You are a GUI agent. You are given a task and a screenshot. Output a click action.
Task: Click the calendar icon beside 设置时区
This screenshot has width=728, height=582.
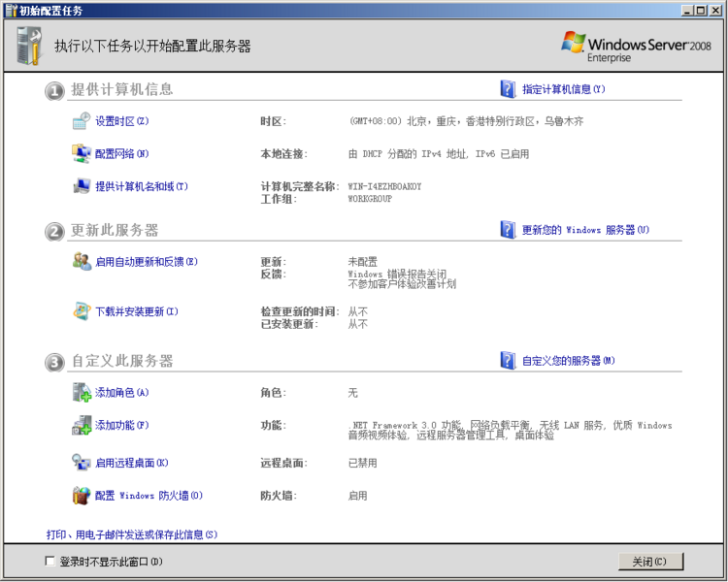click(x=82, y=121)
